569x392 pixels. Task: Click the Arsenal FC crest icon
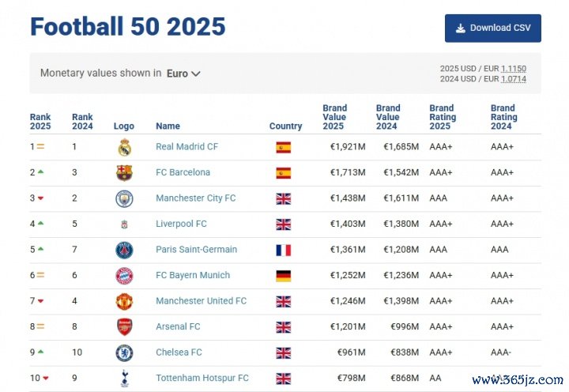point(124,327)
